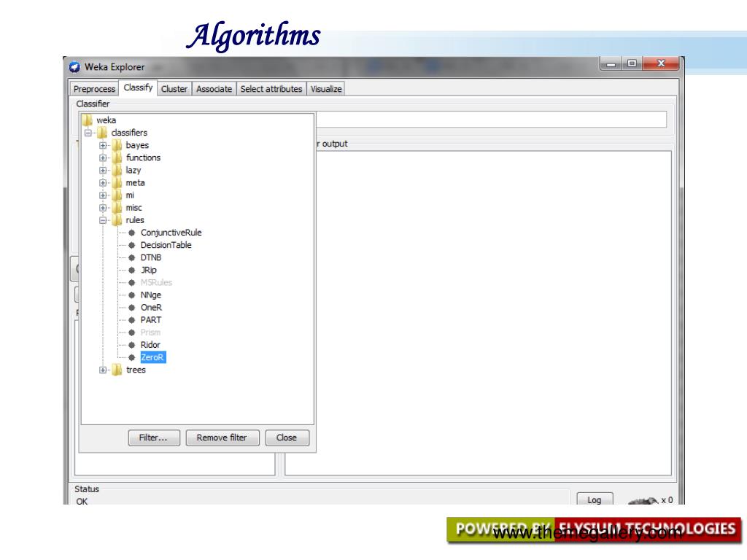Click the Weka bird icon in title bar

click(74, 67)
